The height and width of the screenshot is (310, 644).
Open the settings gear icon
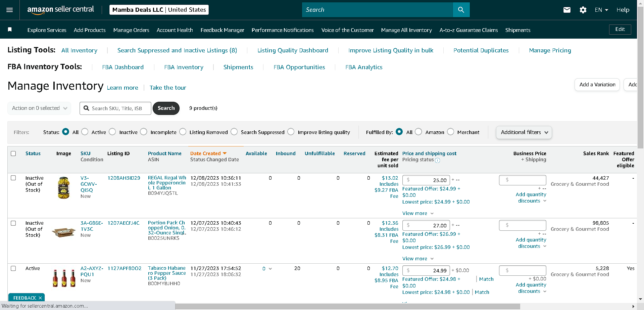[x=583, y=10]
